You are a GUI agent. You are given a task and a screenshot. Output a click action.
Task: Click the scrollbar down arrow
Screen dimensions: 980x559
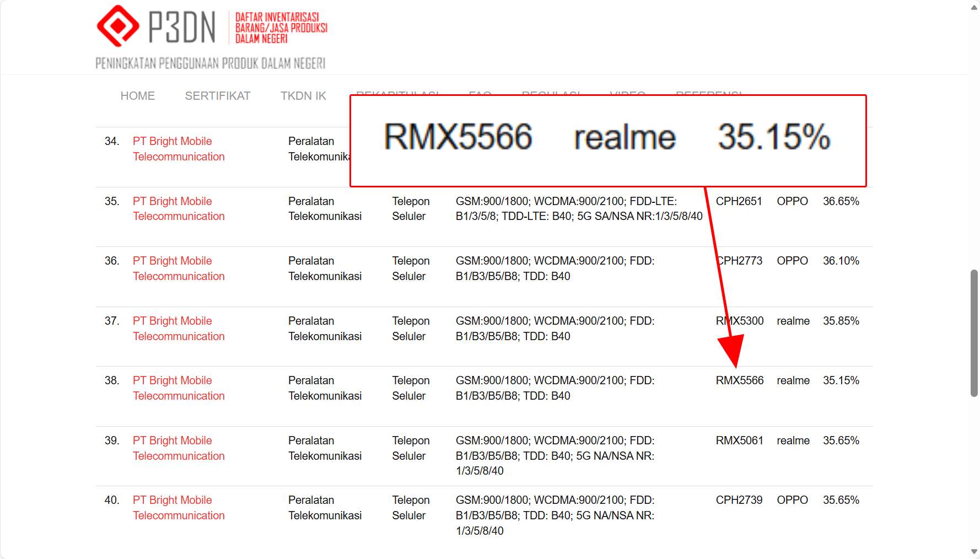[974, 551]
